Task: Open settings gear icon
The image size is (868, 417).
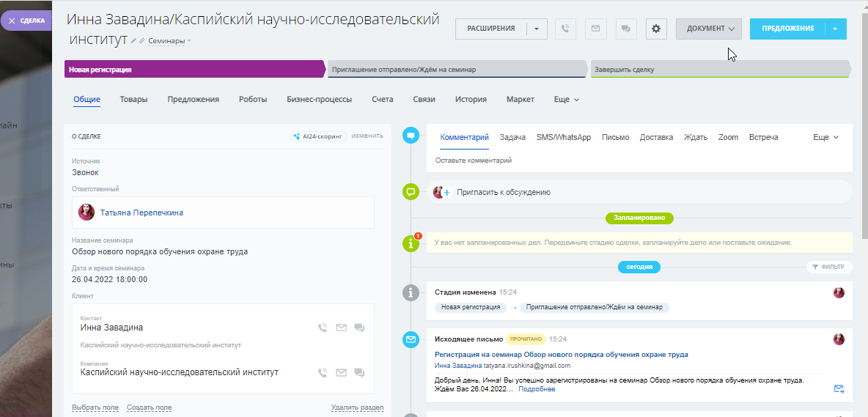Action: tap(656, 29)
